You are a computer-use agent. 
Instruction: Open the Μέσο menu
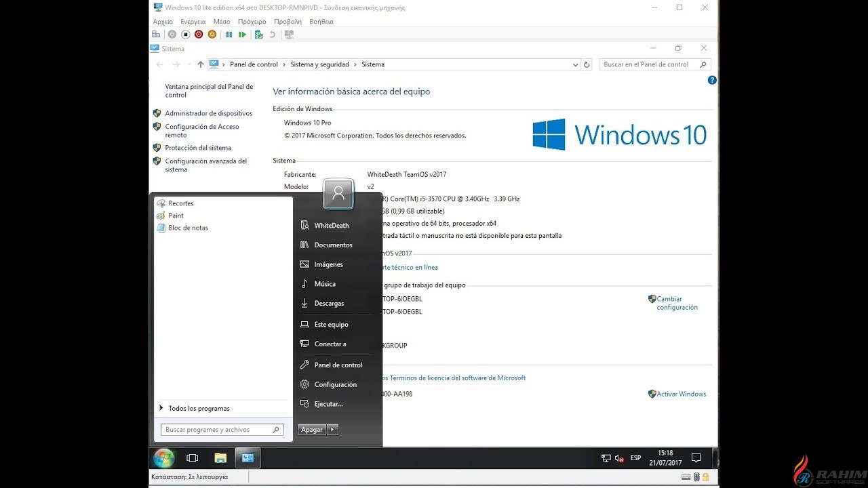click(x=222, y=22)
